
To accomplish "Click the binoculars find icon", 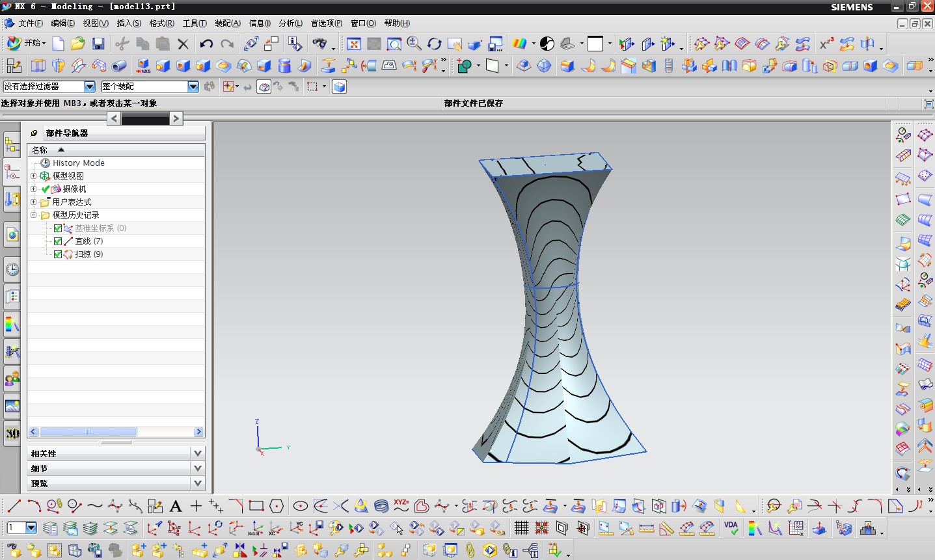I will tap(319, 44).
